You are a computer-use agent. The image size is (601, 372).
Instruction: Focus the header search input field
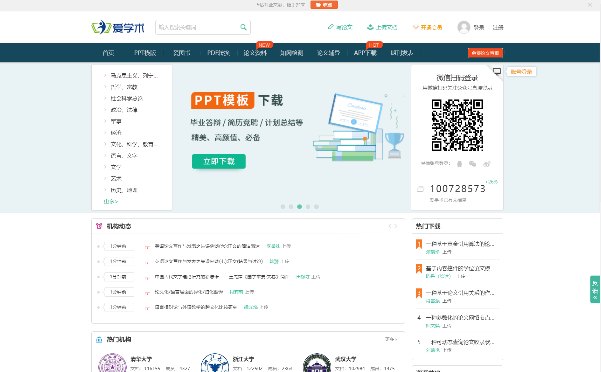(x=198, y=27)
